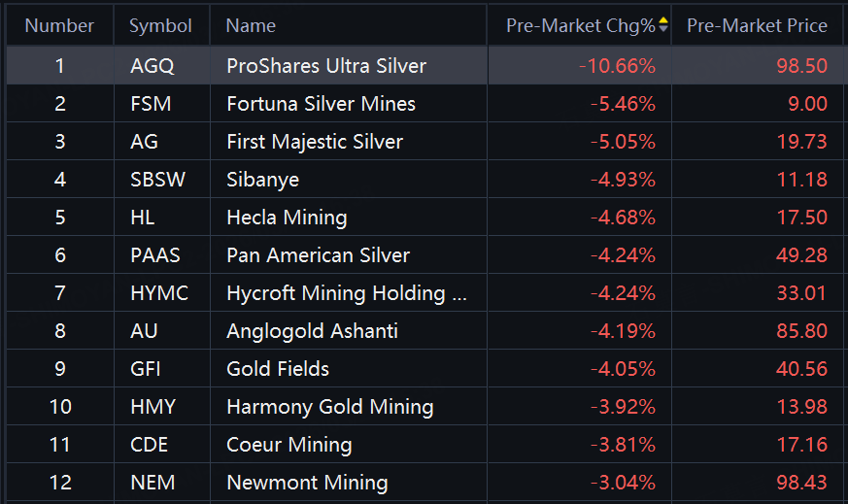Click the Pre-Market Price column header

(x=757, y=26)
